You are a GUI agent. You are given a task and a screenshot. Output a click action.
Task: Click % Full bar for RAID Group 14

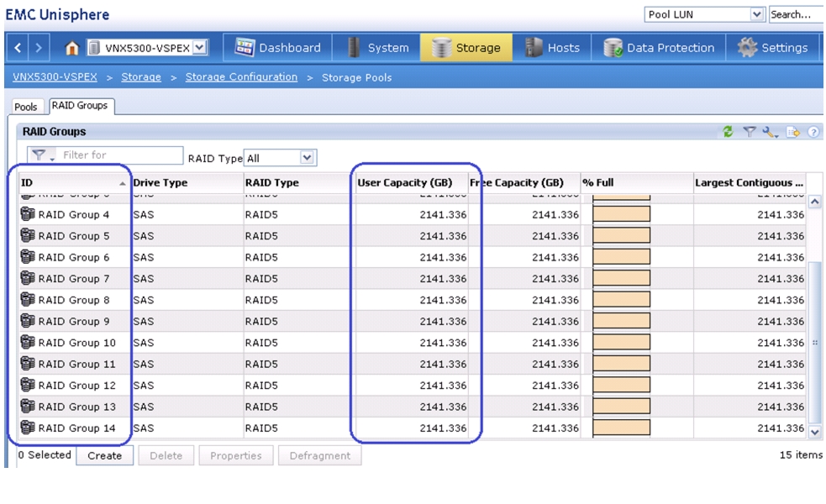click(621, 428)
